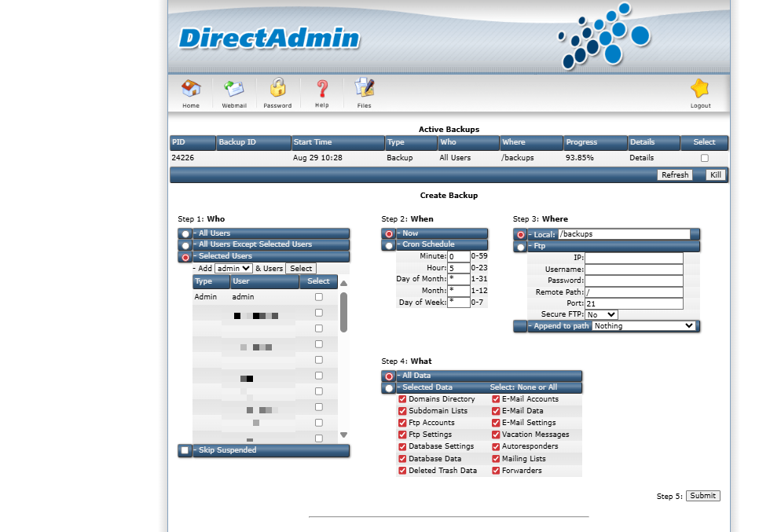Click the Port input field

click(x=633, y=304)
